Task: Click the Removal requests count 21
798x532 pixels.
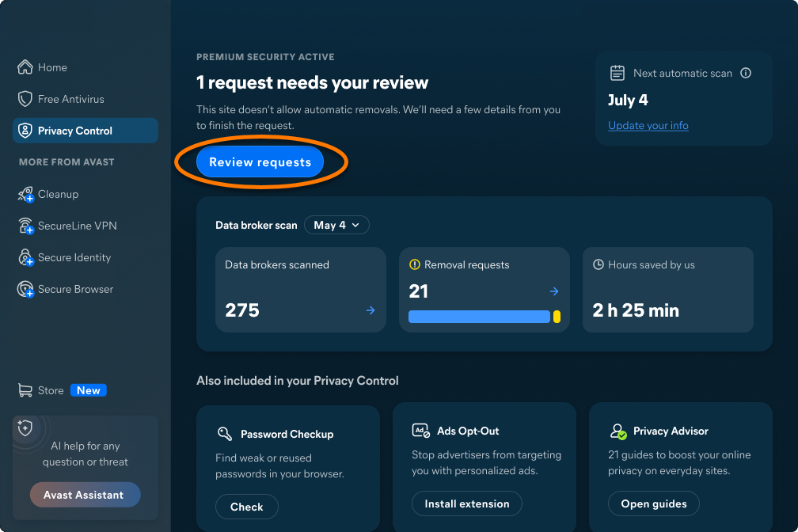Action: point(418,291)
